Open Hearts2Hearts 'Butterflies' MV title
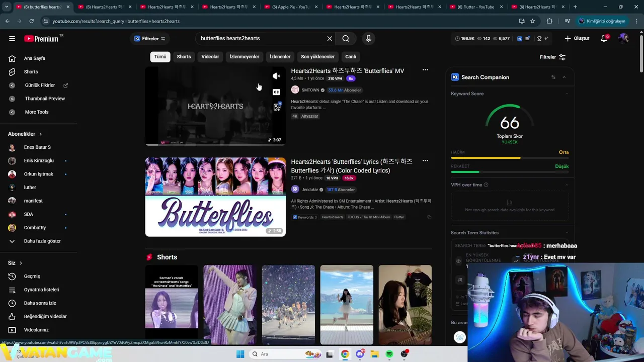The image size is (644, 362). point(348,71)
